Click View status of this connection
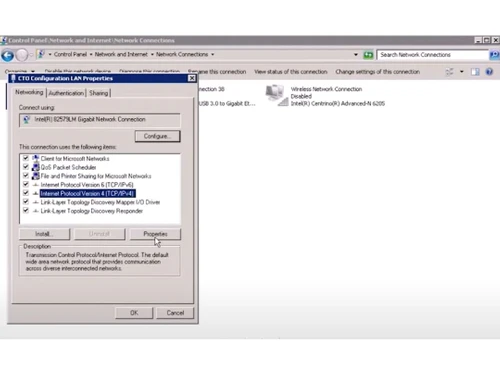The height and width of the screenshot is (375, 500). point(291,72)
